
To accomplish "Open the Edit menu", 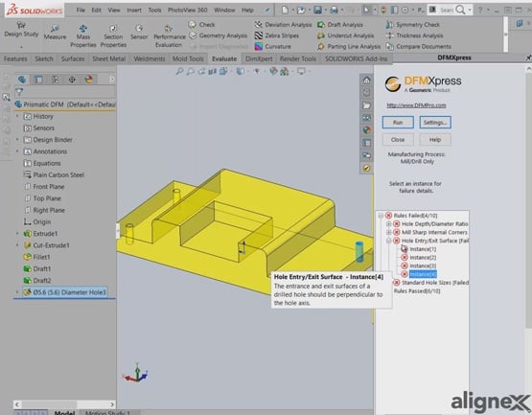I will pos(97,11).
